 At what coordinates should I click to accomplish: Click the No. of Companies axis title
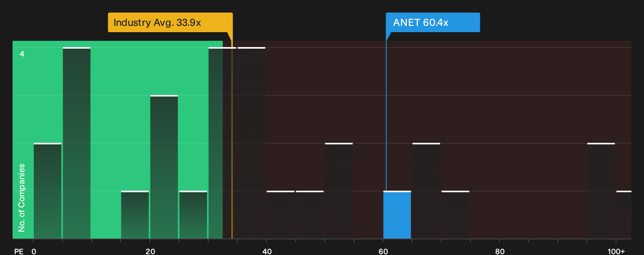tap(22, 198)
